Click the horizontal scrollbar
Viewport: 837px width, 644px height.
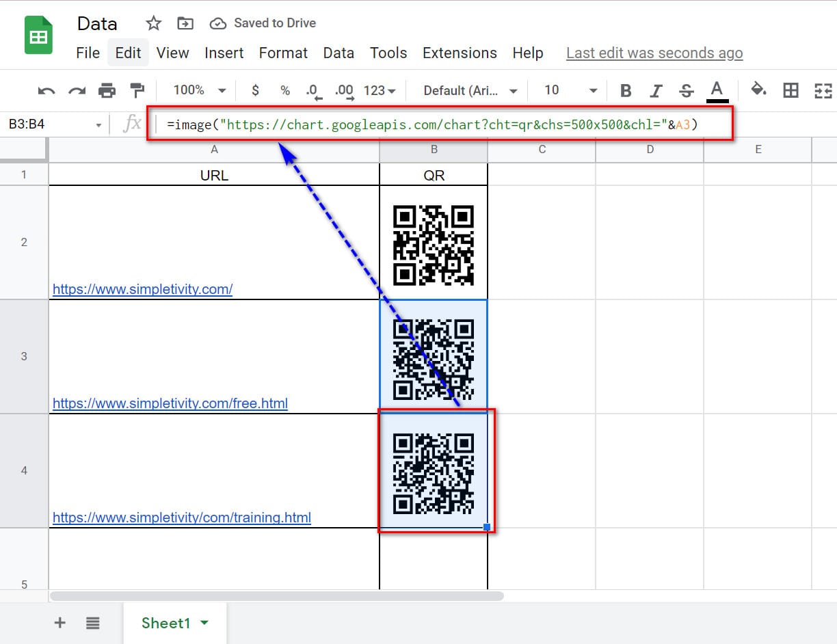click(x=277, y=596)
